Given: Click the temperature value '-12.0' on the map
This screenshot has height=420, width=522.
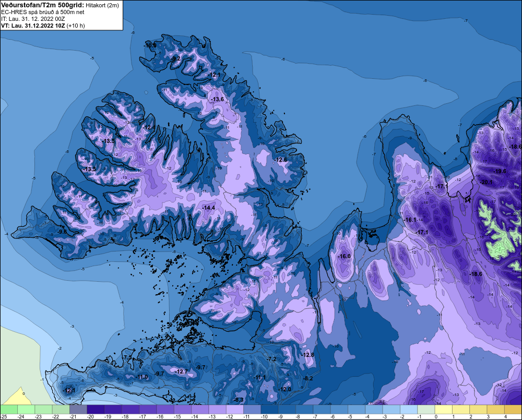Looking at the screenshot, I should (284, 389).
